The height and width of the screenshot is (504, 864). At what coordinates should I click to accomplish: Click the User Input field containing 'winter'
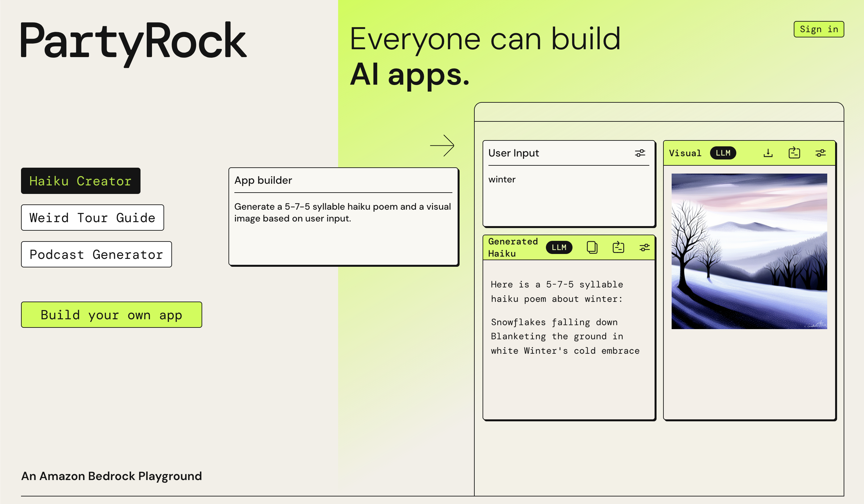pos(569,195)
